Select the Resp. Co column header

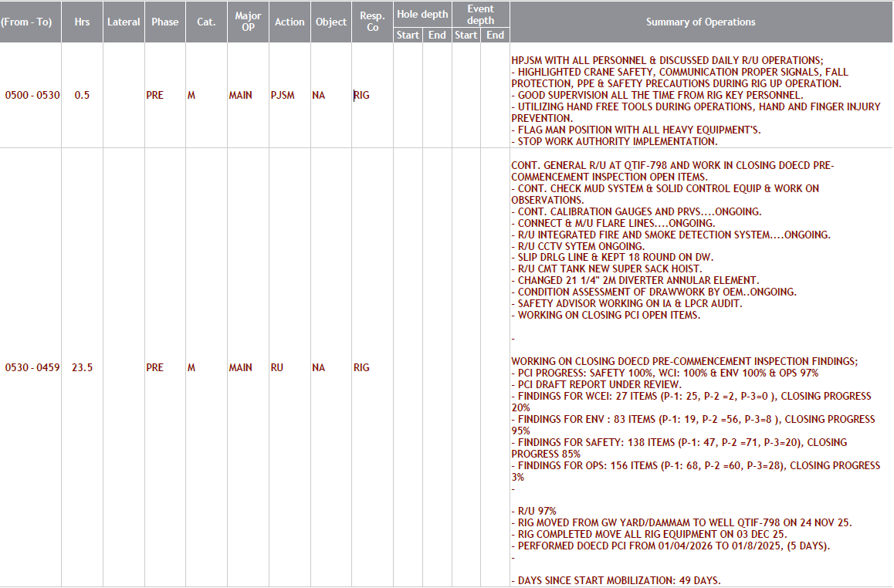tap(372, 22)
